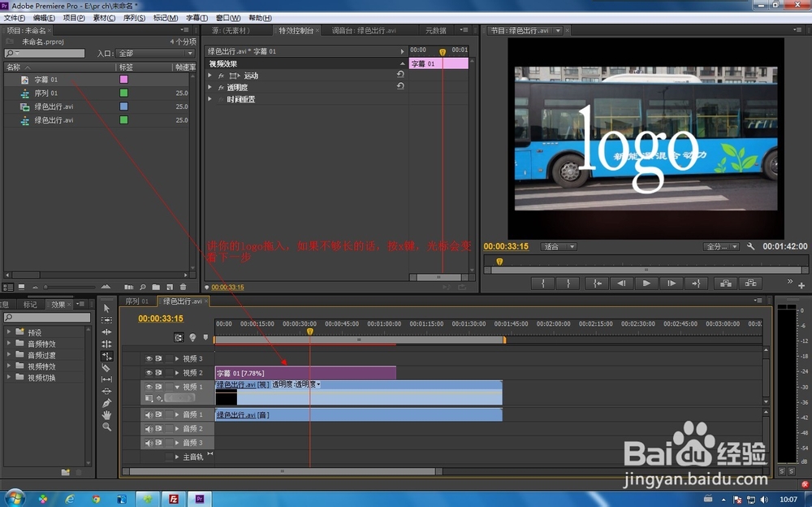Toggle track lock box on 视频 2
812x507 pixels.
(169, 373)
